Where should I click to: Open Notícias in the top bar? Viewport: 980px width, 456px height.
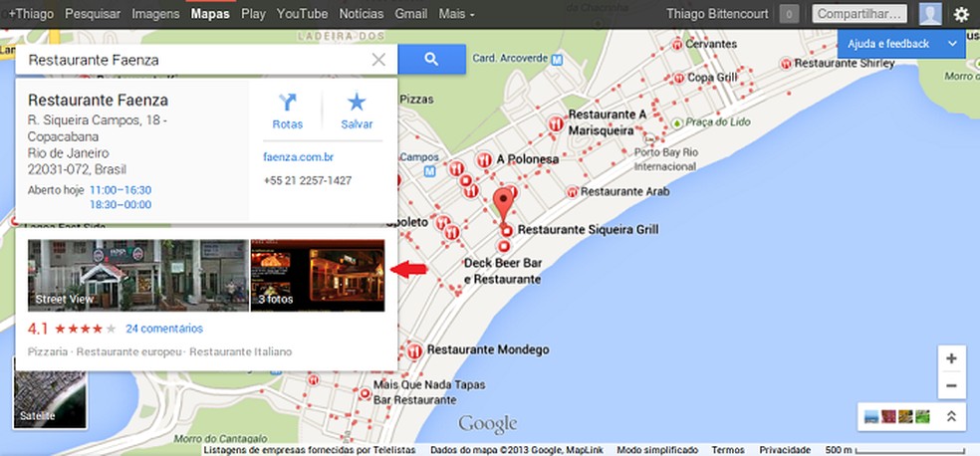click(x=362, y=14)
